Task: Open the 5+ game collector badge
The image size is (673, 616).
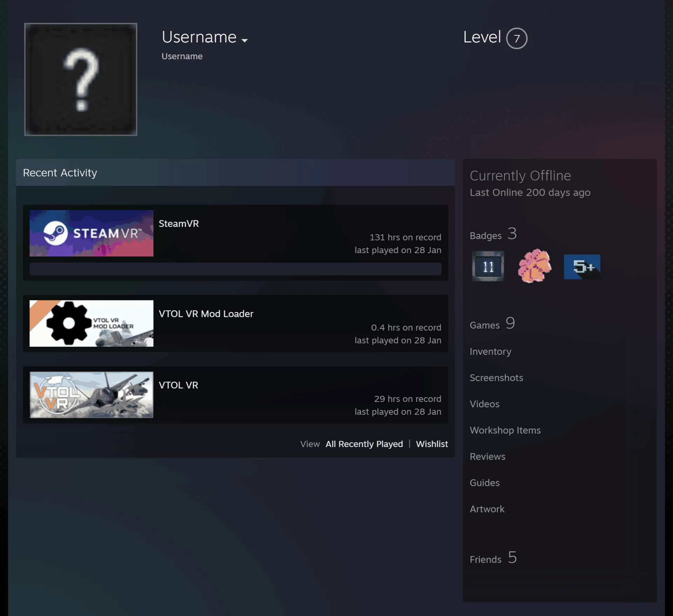Action: (x=582, y=267)
